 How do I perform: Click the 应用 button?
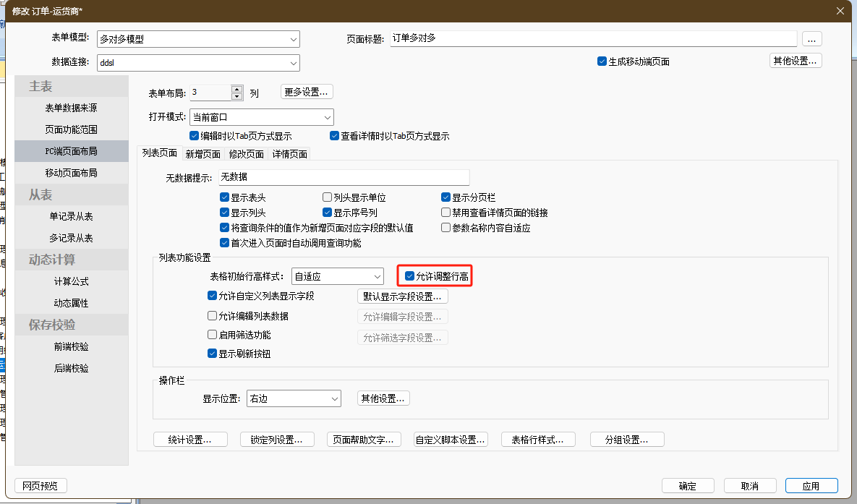point(811,486)
